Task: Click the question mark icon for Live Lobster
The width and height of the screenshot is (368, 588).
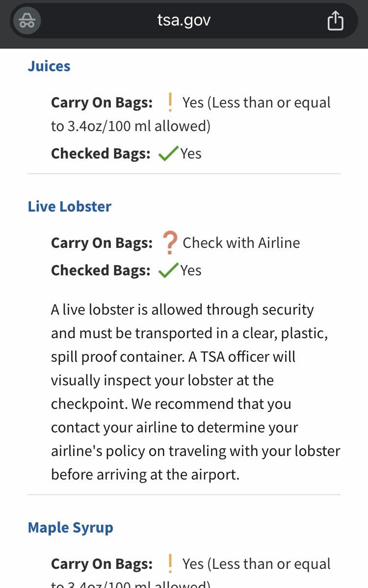Action: (x=170, y=243)
